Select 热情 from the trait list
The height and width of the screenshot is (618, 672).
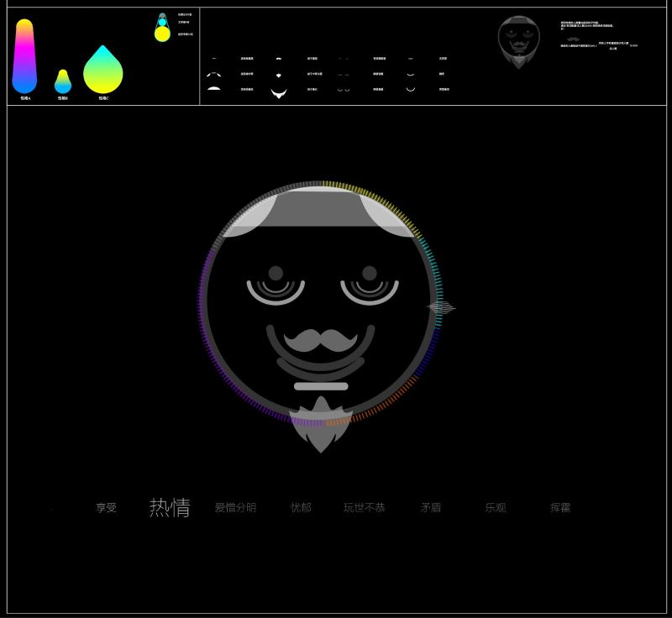(x=171, y=507)
